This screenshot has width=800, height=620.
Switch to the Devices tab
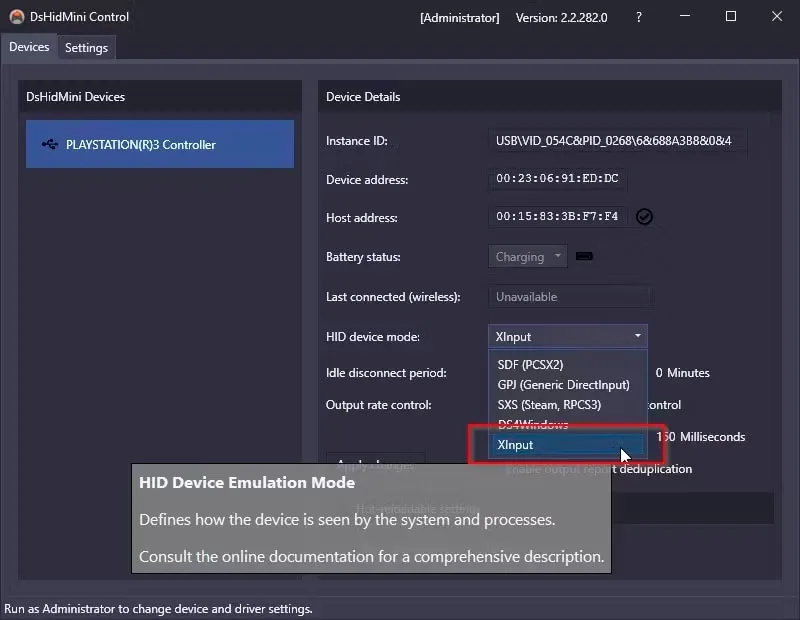pyautogui.click(x=29, y=47)
